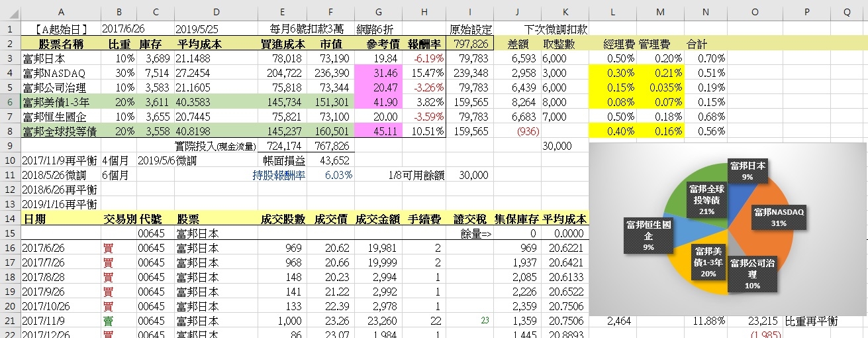This screenshot has height=338, width=868.
Task: Select the 日期 header cell
Action: 61,219
